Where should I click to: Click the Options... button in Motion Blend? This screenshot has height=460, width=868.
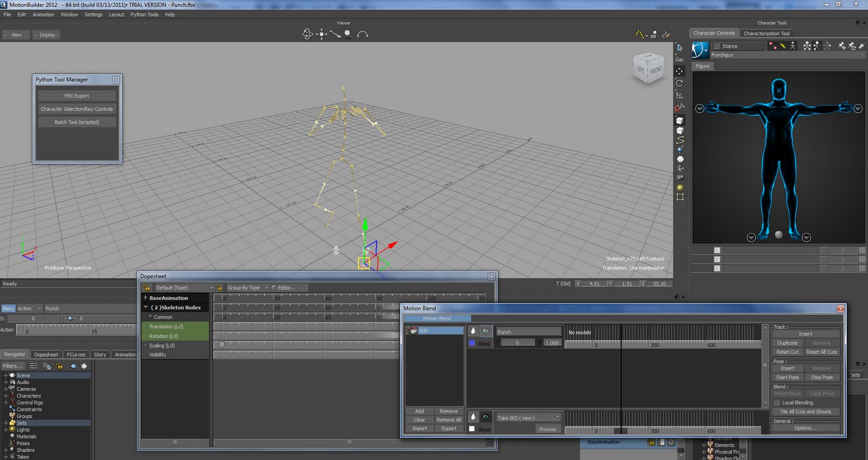click(x=806, y=428)
